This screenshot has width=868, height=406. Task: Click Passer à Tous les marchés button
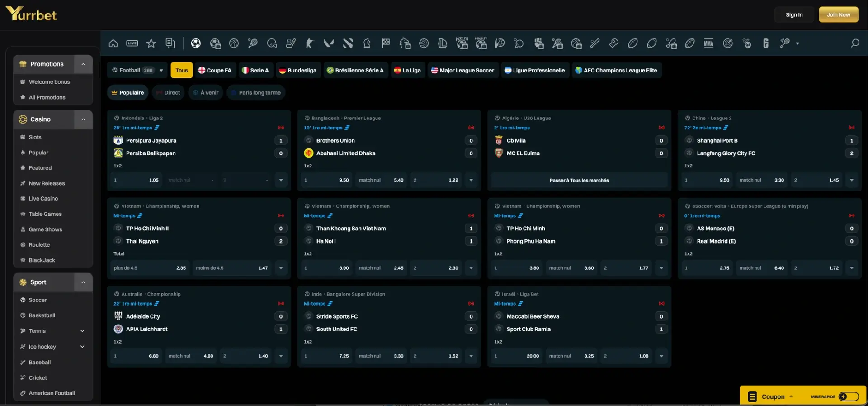tap(579, 180)
